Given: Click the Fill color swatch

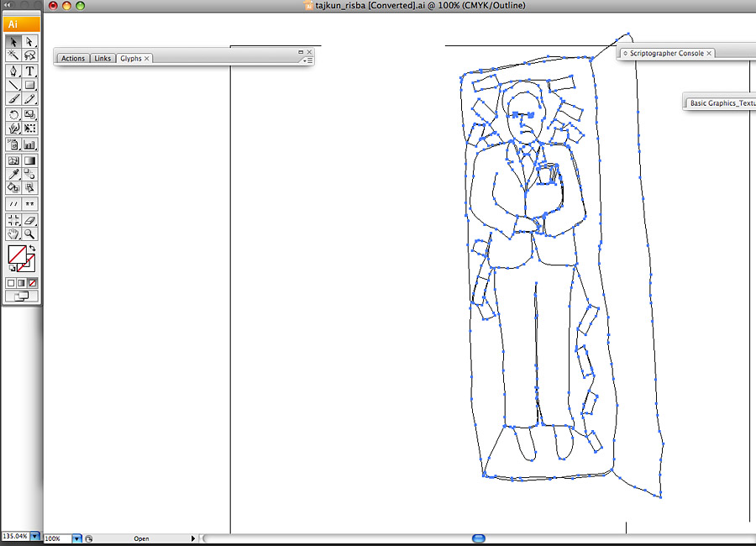Looking at the screenshot, I should click(16, 254).
